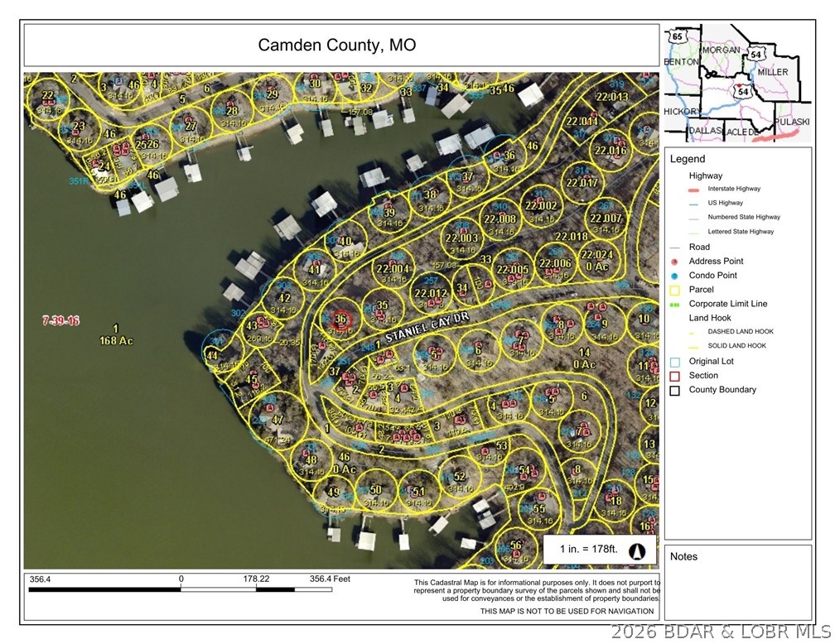This screenshot has height=644, width=835.
Task: Click the north arrow compass icon
Action: pos(637,550)
